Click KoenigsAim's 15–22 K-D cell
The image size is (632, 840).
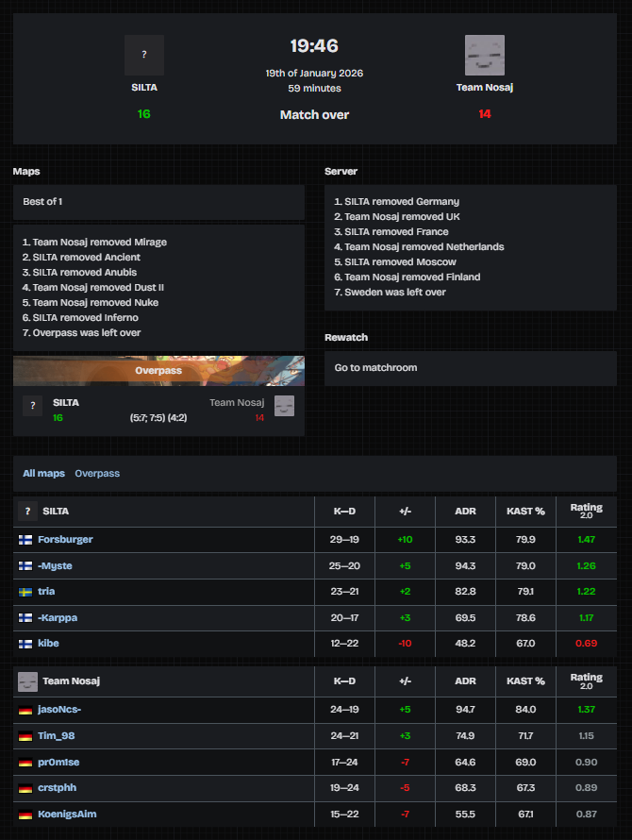click(344, 814)
